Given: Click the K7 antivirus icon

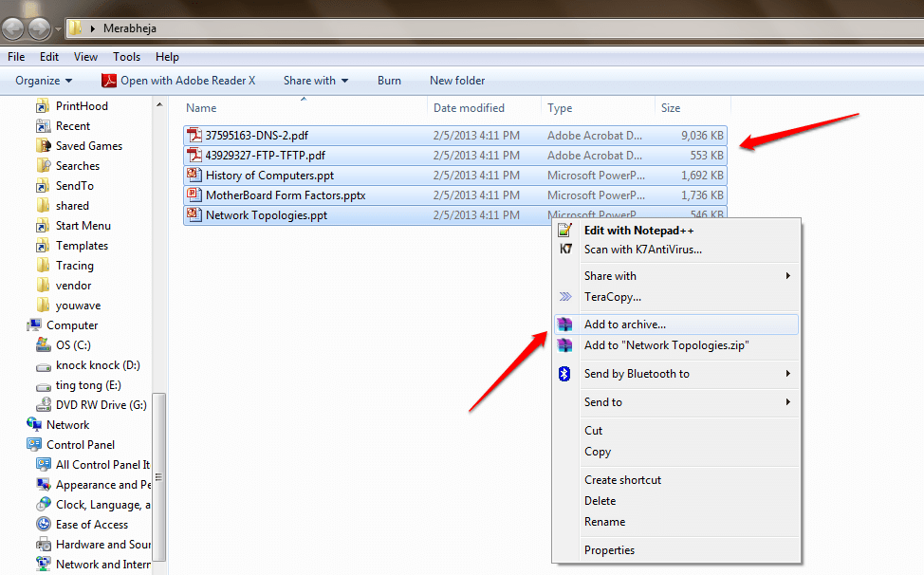Looking at the screenshot, I should click(x=565, y=249).
